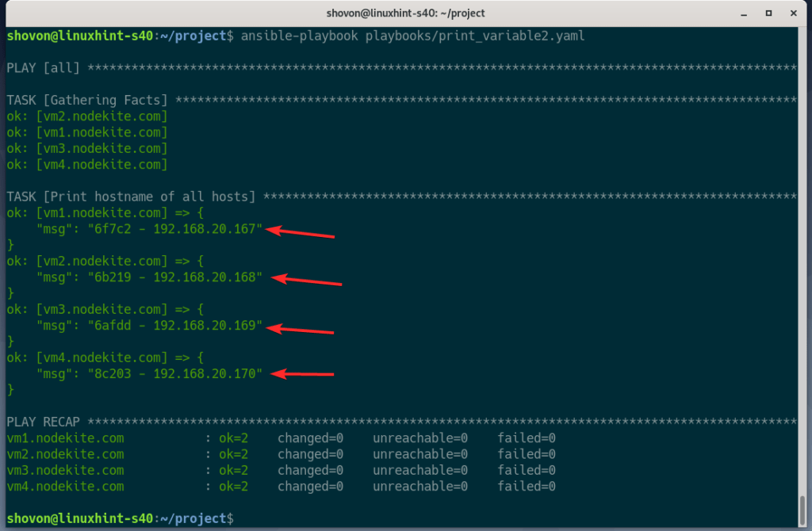Click 'vm2.nodekite.com' in play recap
Image resolution: width=812 pixels, height=531 pixels.
point(65,454)
